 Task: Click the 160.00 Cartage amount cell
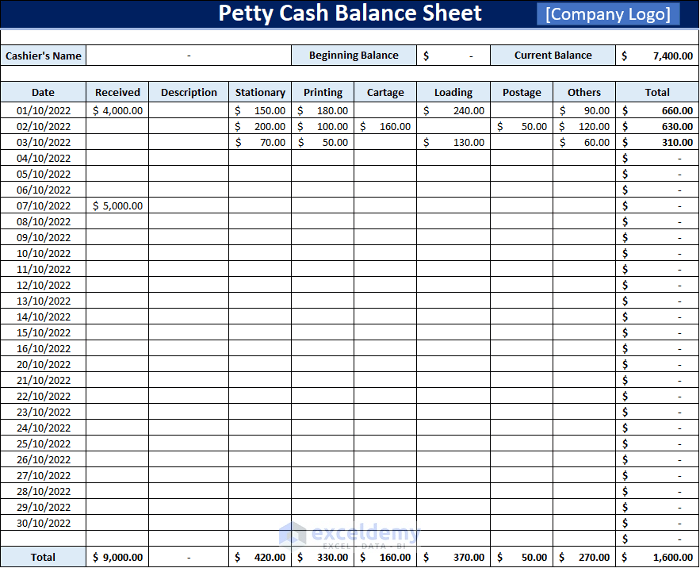pyautogui.click(x=385, y=127)
